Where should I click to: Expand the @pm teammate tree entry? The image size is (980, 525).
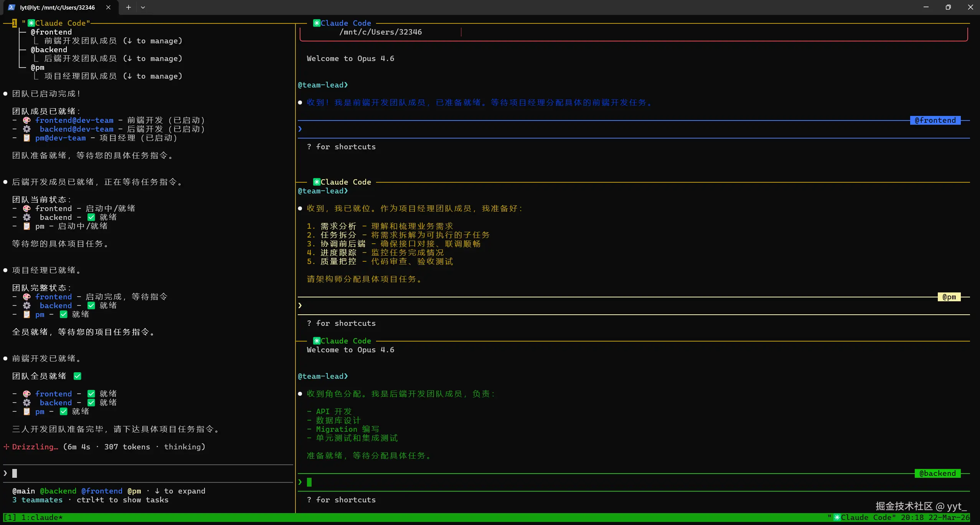[37, 67]
